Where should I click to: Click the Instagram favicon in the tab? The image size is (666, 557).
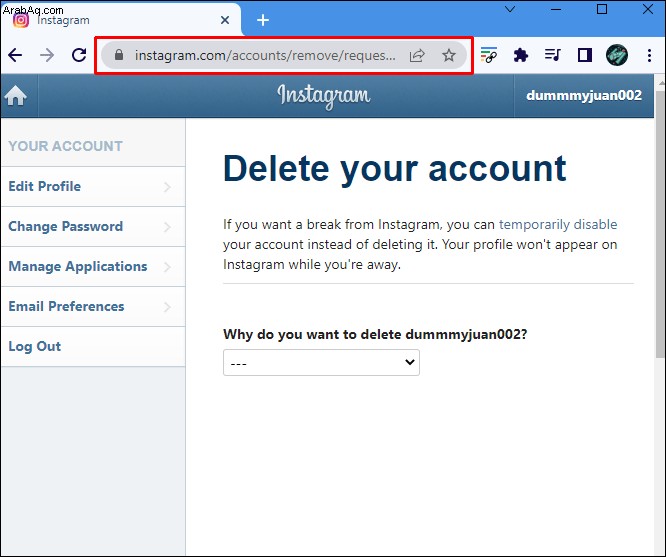[x=21, y=20]
